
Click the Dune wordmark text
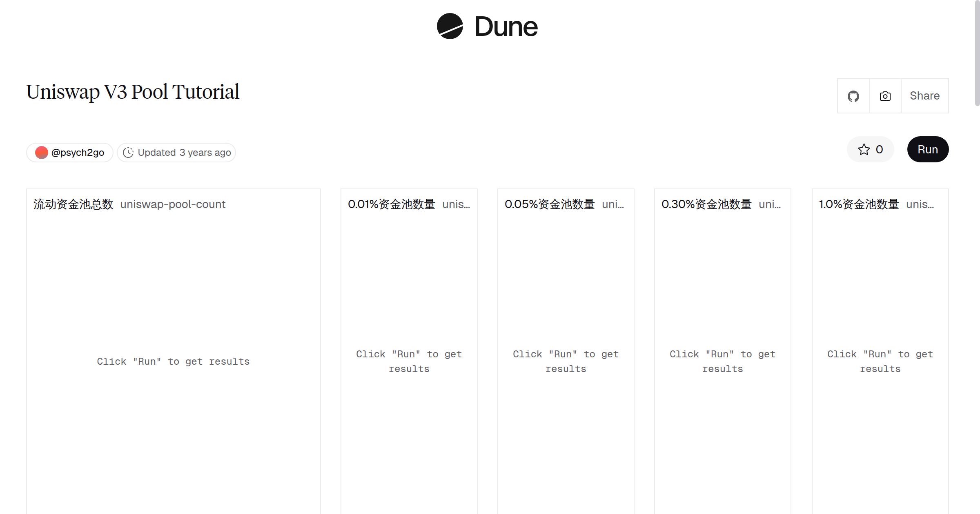click(x=506, y=27)
